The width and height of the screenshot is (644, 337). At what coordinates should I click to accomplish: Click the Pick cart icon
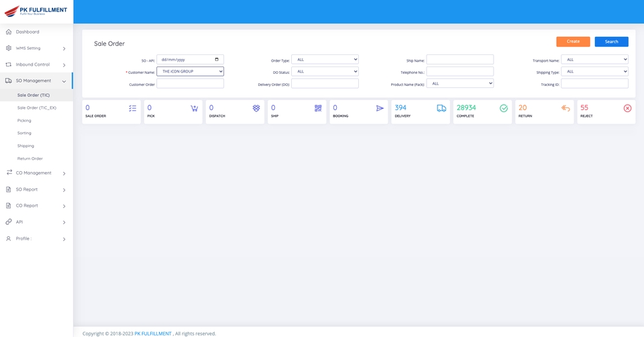tap(195, 108)
